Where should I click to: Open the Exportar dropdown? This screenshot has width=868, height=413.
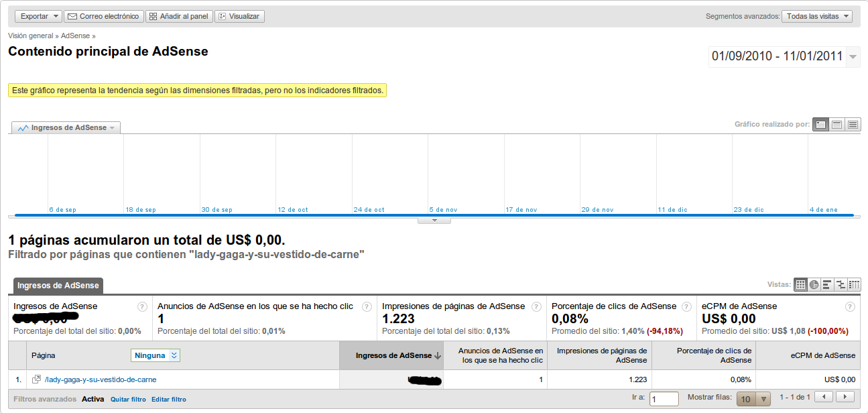[38, 16]
